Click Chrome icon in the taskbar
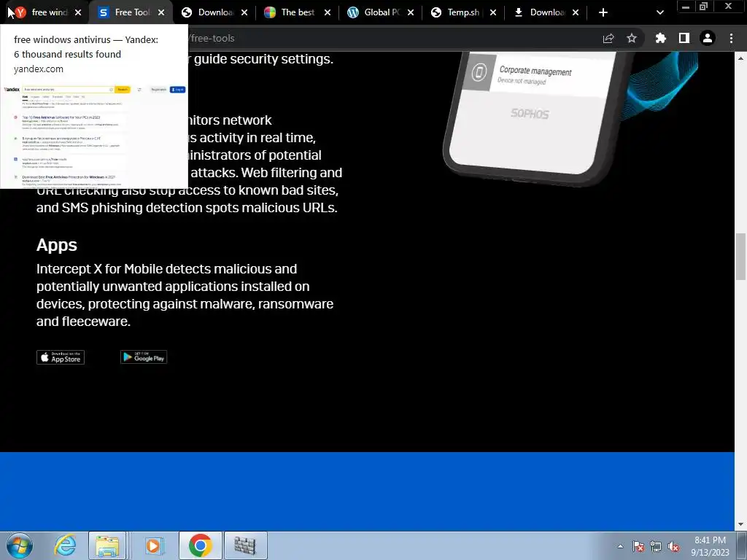The width and height of the screenshot is (747, 560). pyautogui.click(x=201, y=545)
